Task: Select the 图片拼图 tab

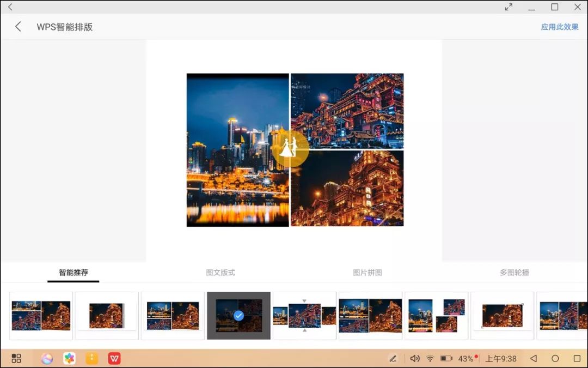Action: [x=367, y=272]
